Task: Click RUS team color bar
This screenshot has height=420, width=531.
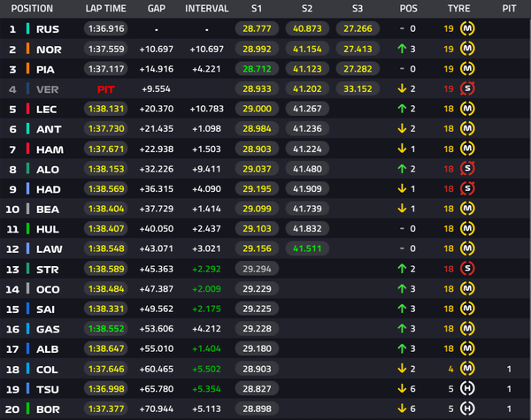Action: pos(27,28)
